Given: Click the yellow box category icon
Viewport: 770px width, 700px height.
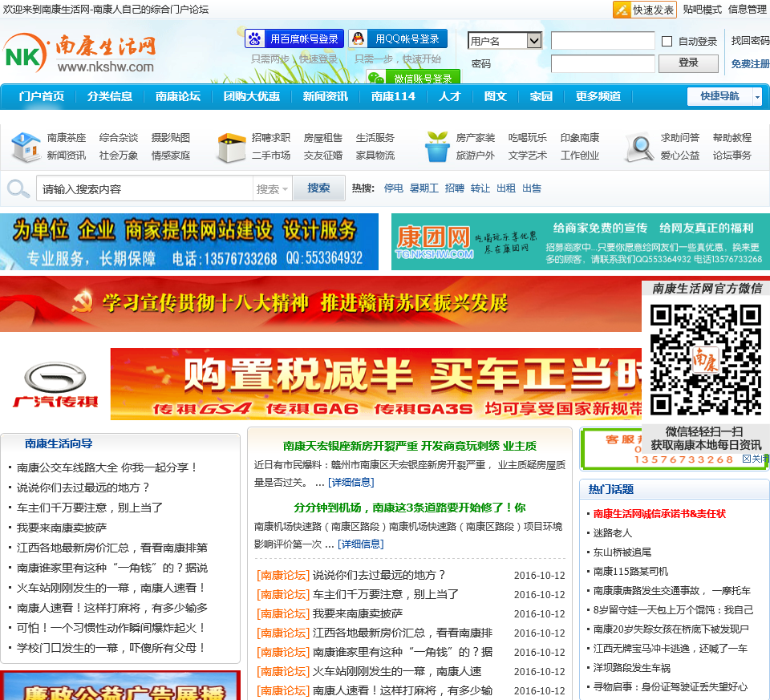Looking at the screenshot, I should [231, 148].
